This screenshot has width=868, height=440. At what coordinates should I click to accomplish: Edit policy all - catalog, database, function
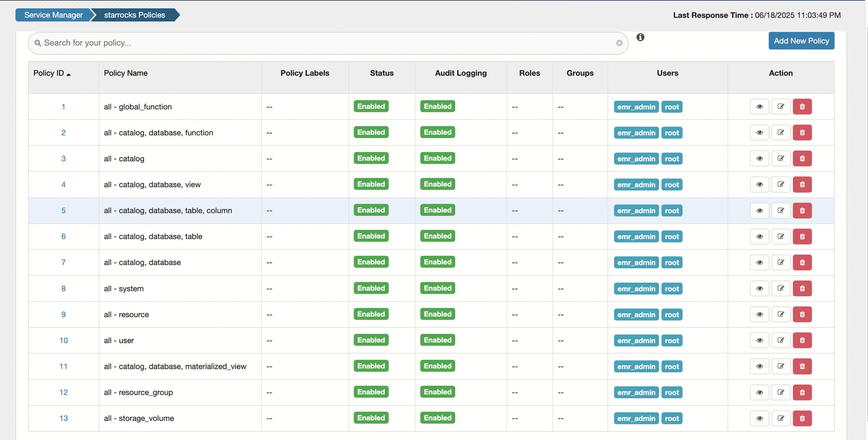[x=781, y=133]
